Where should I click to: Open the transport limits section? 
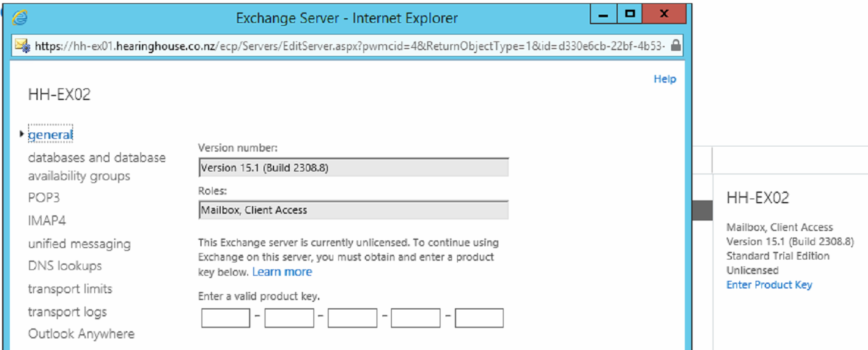click(70, 288)
